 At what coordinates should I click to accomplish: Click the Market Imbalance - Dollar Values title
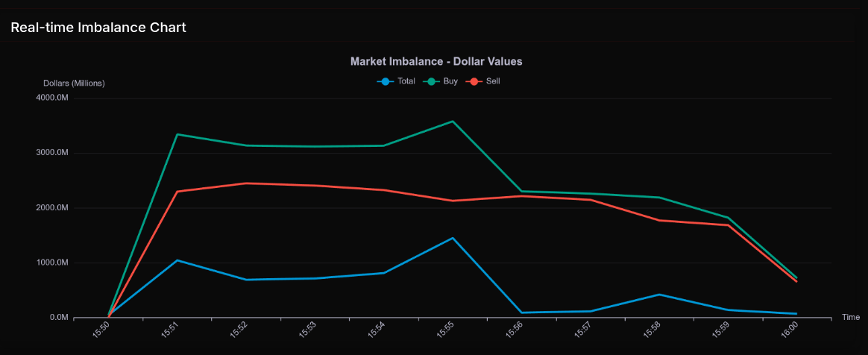click(x=435, y=61)
